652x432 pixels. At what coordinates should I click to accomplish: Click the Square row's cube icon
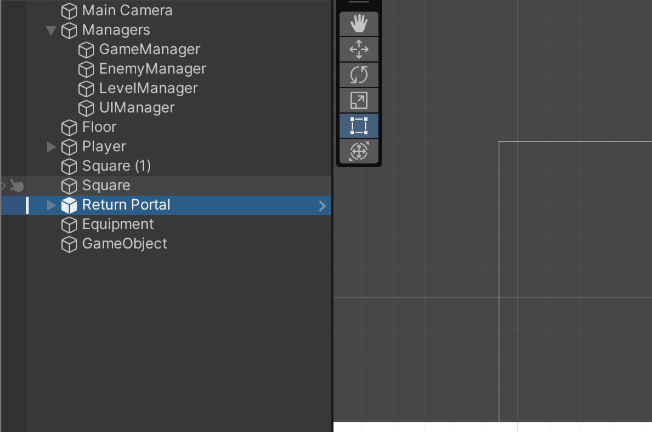tap(69, 186)
